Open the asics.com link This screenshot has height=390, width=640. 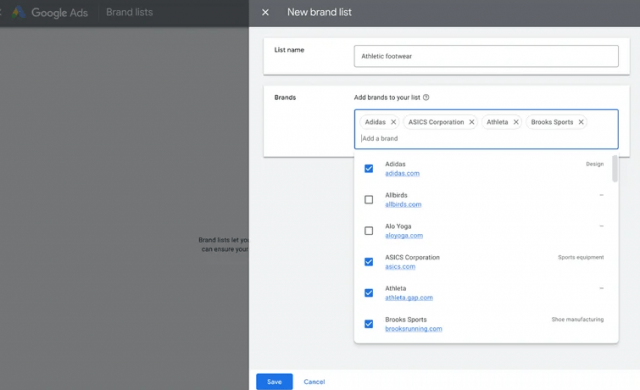400,266
